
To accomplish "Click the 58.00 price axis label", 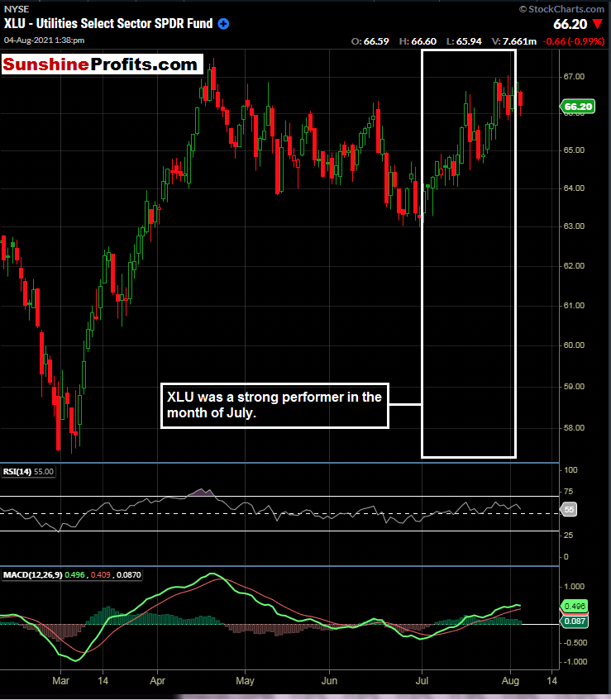I will [574, 427].
